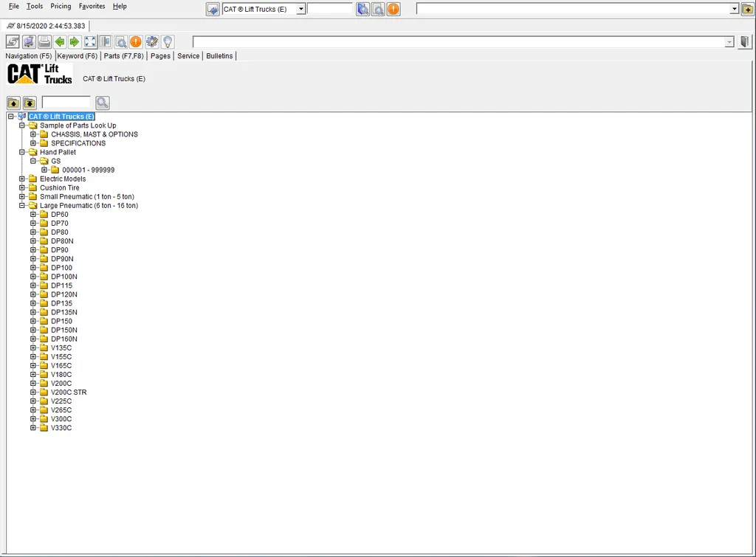Screen dimensions: 756x557
Task: Select the V200C STR model in the tree
Action: click(x=69, y=392)
